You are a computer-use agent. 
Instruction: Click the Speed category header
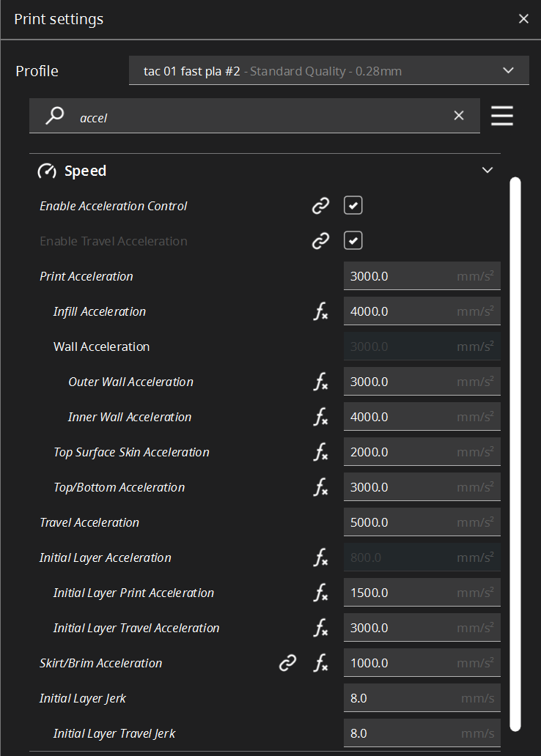85,171
